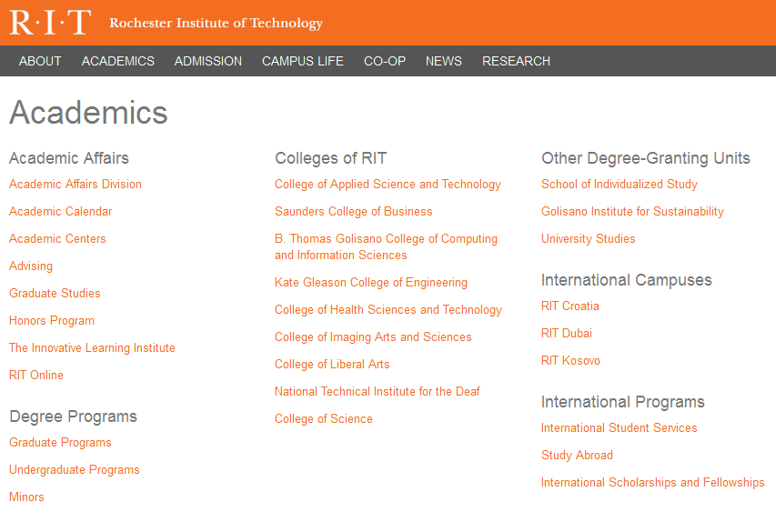Screen dimensions: 776x532
Task: Open Undergraduate Programs link
Action: [x=75, y=470]
